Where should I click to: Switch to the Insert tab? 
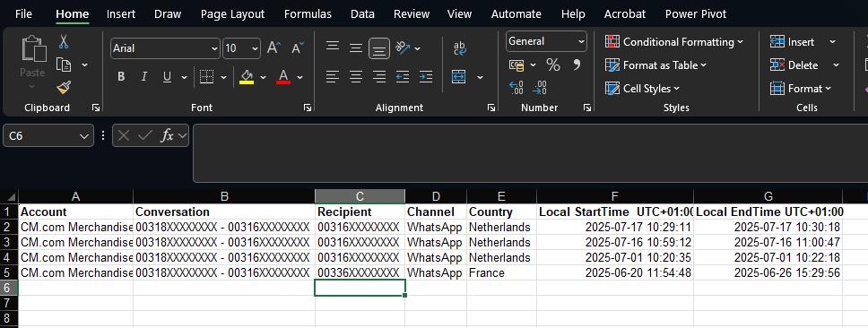[x=121, y=14]
